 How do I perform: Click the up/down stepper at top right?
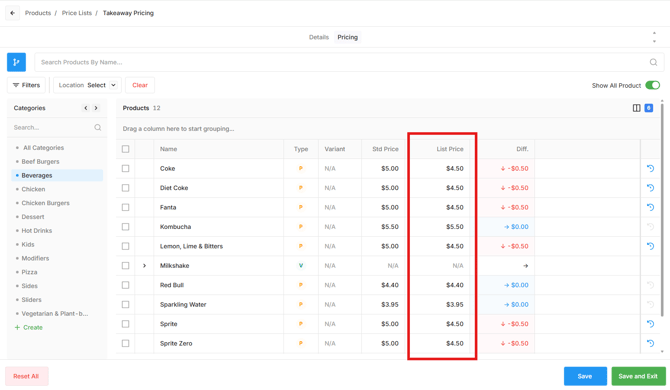point(654,37)
